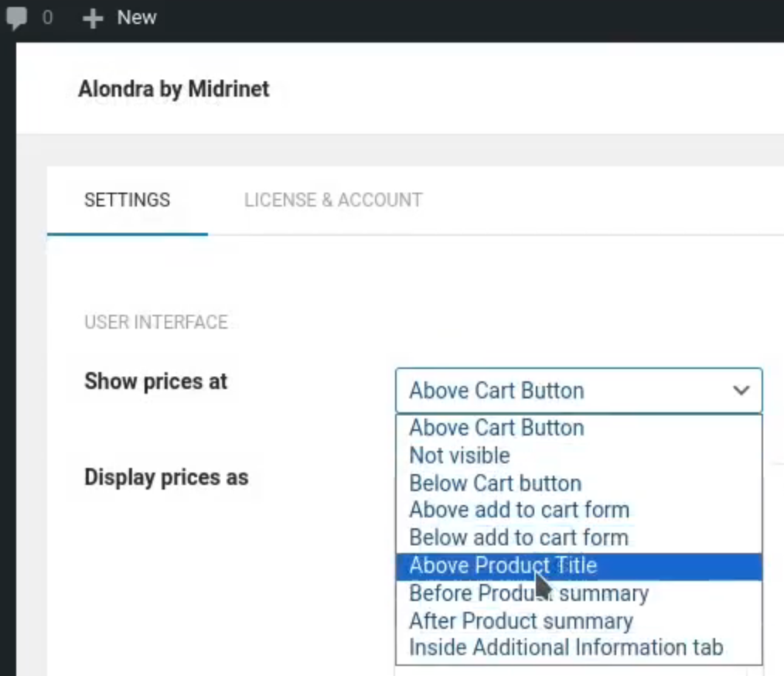Click the Show prices at label
Viewport: 784px width, 676px height.
pos(155,381)
